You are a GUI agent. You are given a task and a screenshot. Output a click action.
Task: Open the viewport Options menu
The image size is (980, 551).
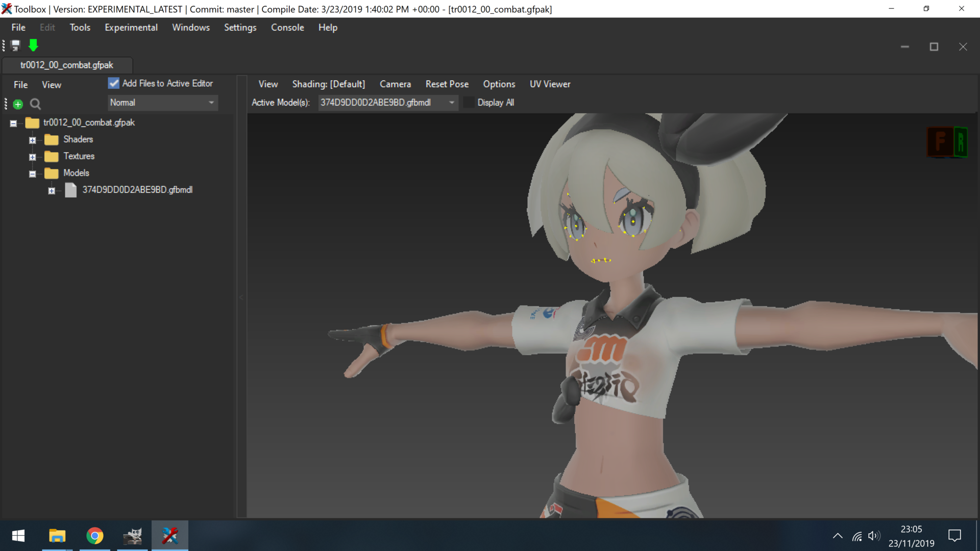coord(499,84)
